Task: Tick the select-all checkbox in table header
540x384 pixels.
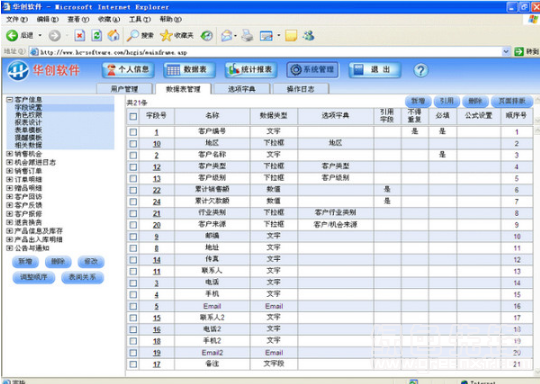Action: [x=133, y=116]
